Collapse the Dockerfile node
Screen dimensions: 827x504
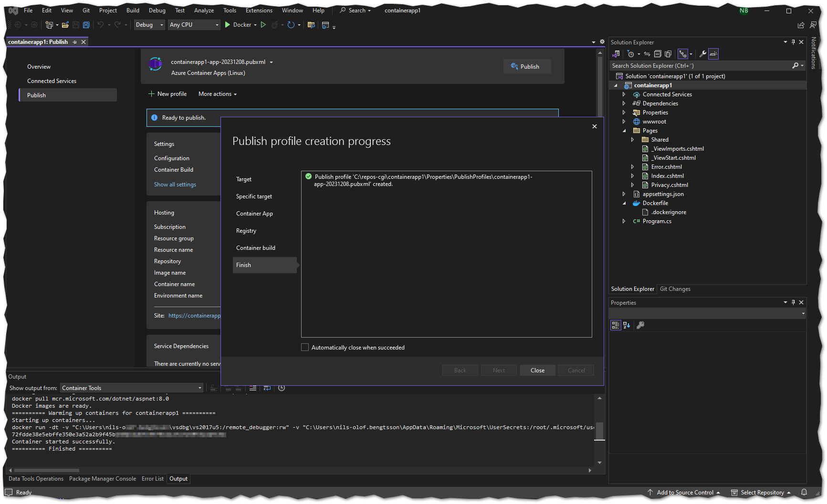pos(624,203)
